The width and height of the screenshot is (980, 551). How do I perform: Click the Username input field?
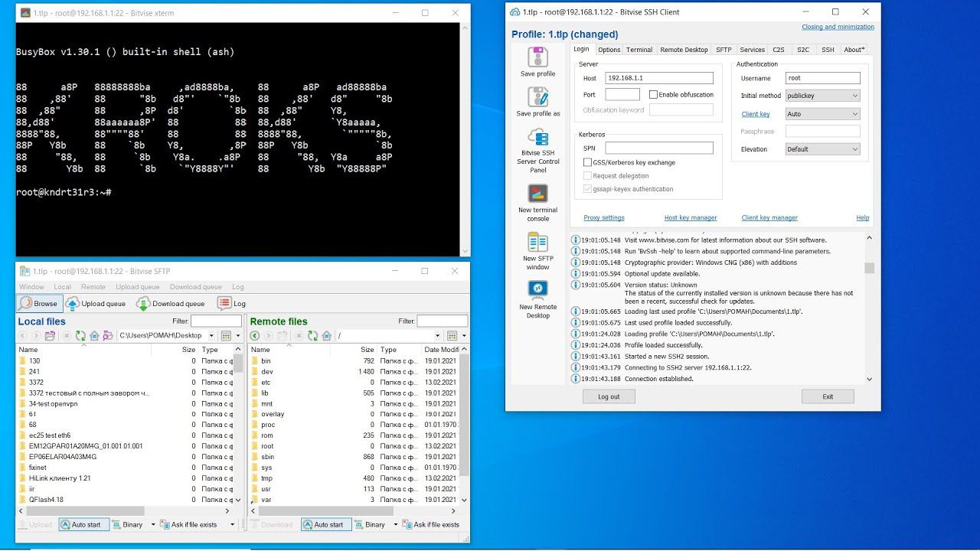coord(823,78)
